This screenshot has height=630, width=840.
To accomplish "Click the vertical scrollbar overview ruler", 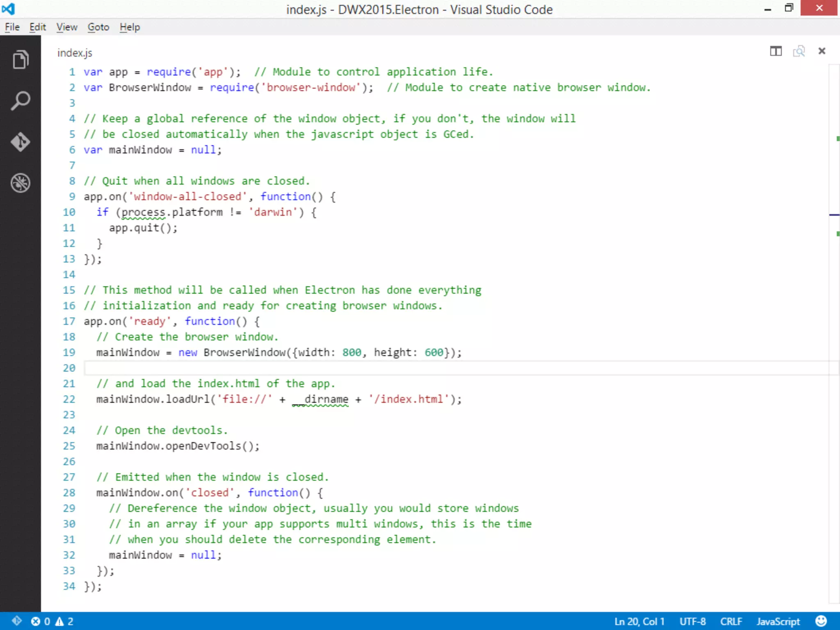I will click(x=834, y=328).
